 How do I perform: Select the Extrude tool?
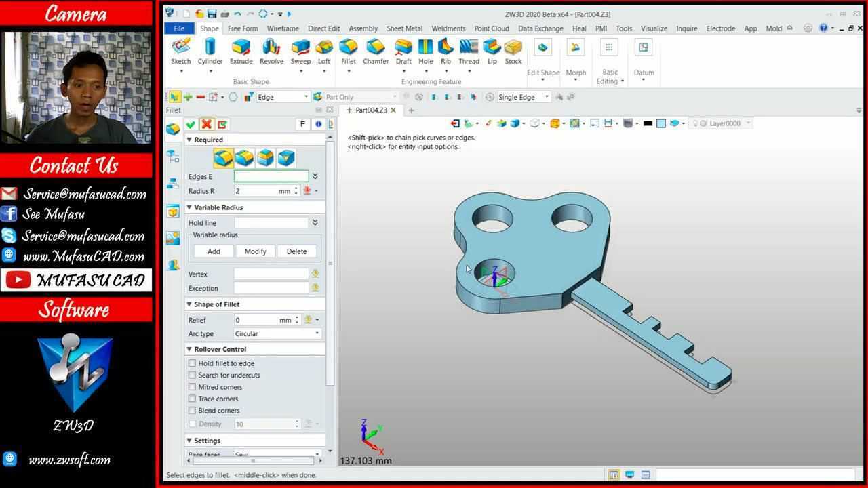241,51
